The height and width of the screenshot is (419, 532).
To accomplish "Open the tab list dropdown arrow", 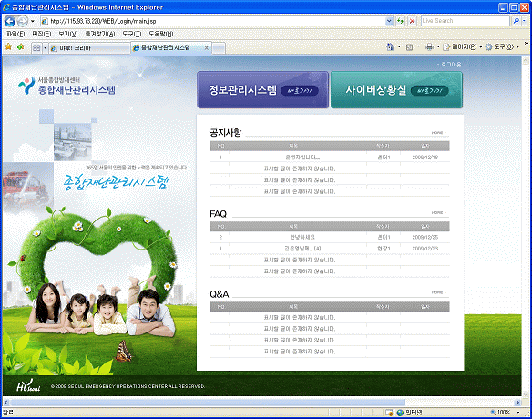I will (x=46, y=48).
